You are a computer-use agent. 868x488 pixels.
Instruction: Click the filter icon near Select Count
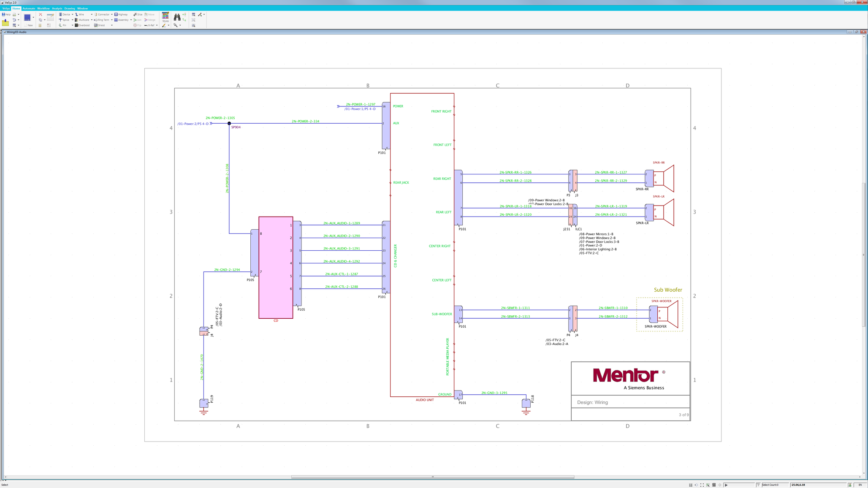pyautogui.click(x=758, y=485)
